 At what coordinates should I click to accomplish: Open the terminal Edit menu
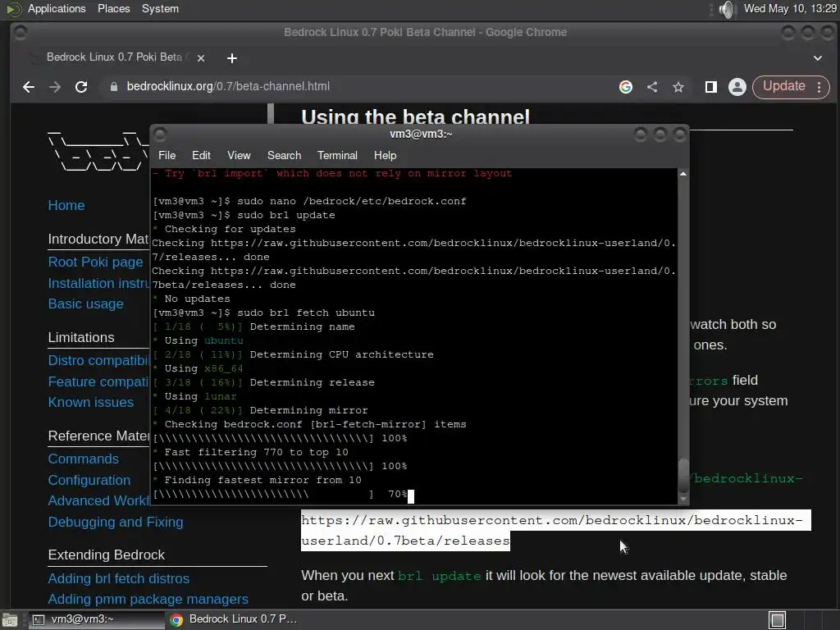tap(201, 155)
